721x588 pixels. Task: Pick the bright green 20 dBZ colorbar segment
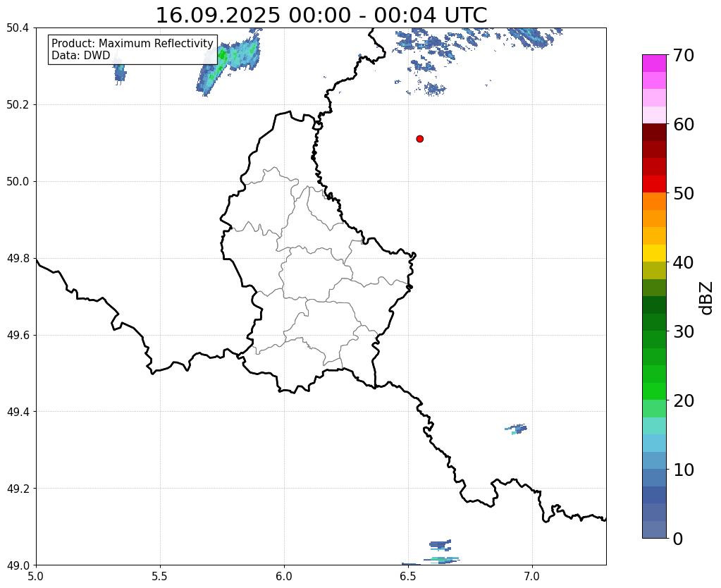click(x=654, y=391)
